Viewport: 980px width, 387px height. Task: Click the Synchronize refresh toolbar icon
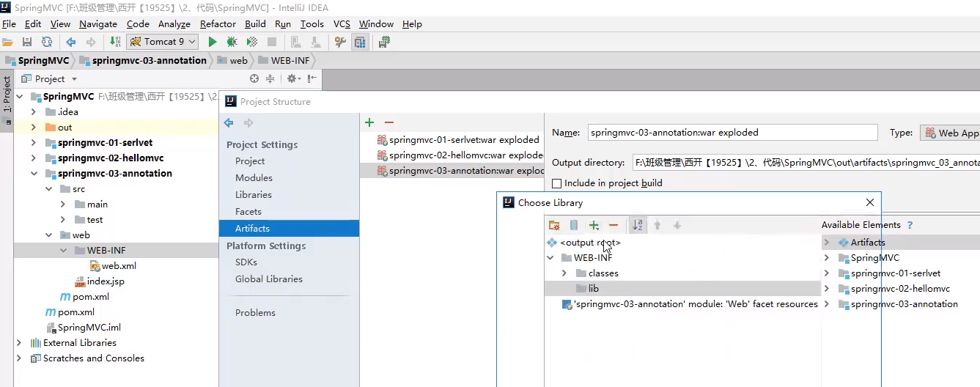coord(47,43)
